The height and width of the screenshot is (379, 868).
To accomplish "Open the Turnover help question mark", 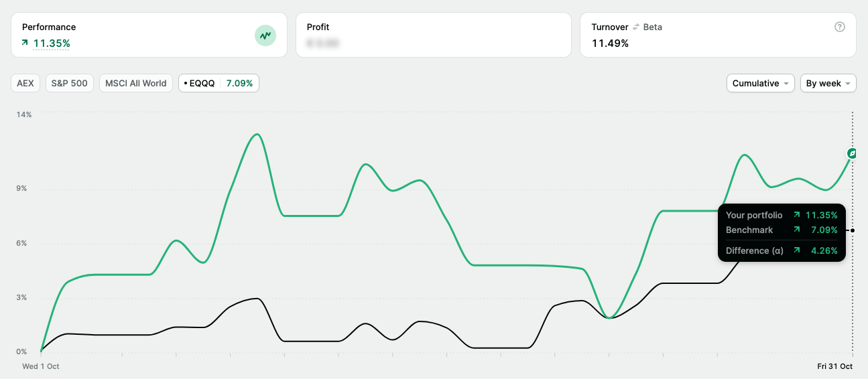I will tap(839, 27).
